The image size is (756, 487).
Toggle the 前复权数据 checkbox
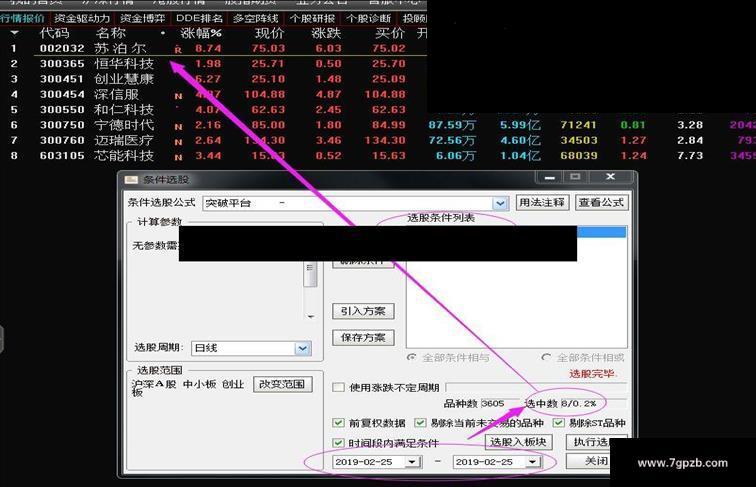338,423
